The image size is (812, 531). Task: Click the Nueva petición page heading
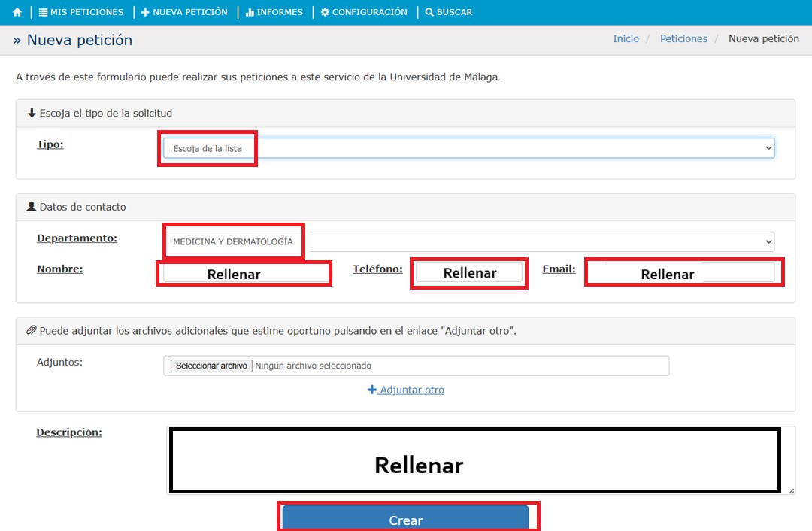(79, 40)
